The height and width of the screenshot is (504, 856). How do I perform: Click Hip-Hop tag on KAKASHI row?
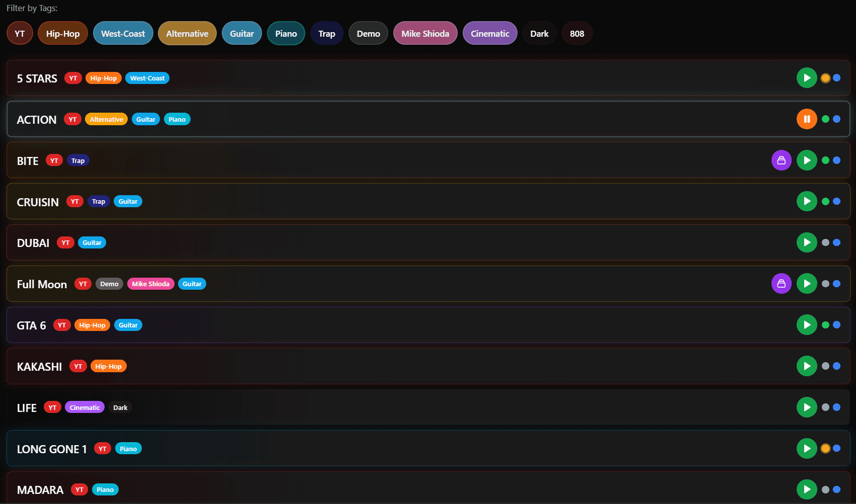coord(109,366)
